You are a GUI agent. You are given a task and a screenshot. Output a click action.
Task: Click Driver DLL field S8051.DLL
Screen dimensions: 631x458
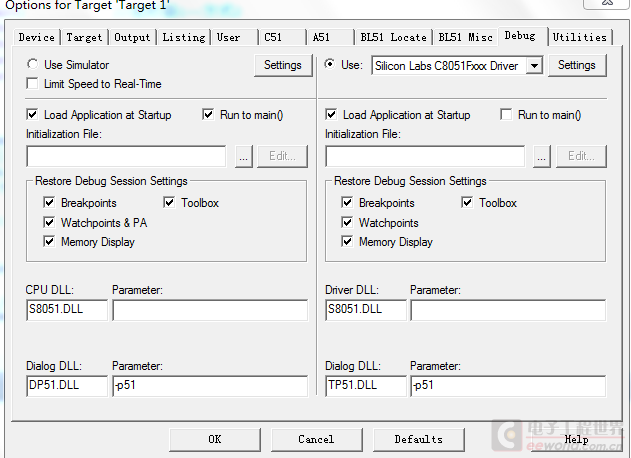click(x=365, y=310)
